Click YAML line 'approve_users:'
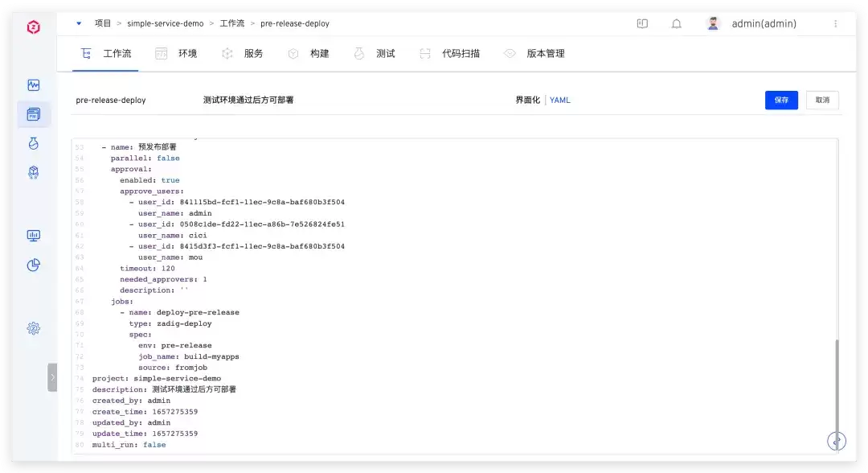Viewport: 868px width, 473px height. [152, 191]
